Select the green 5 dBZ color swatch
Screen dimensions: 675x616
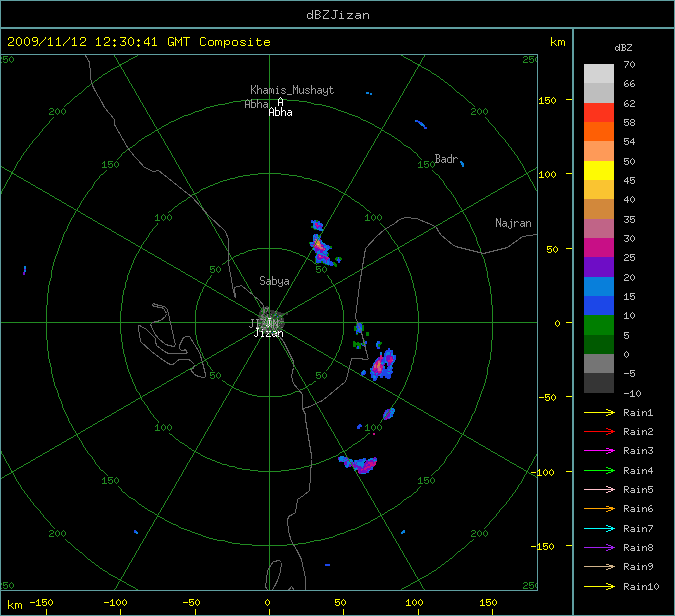pos(598,325)
